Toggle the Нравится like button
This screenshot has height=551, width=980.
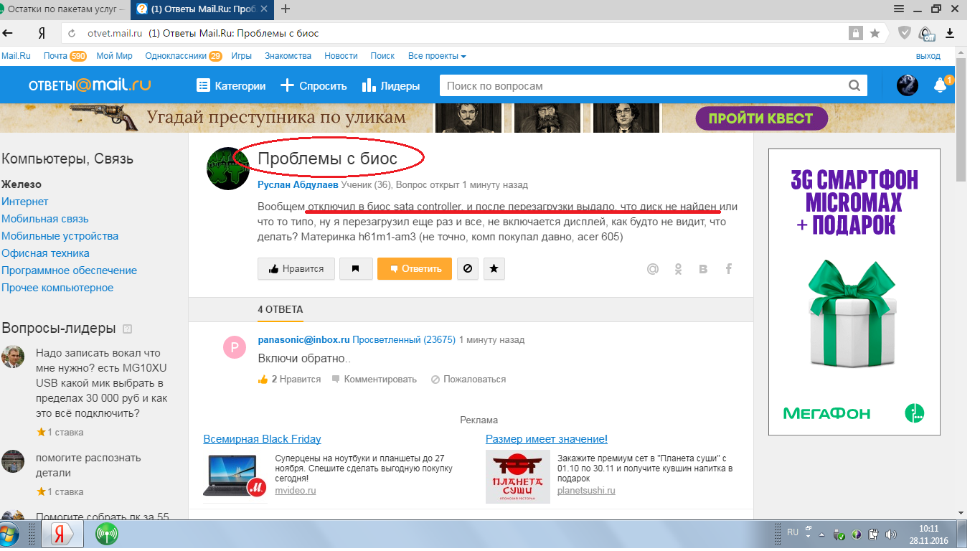coord(296,269)
